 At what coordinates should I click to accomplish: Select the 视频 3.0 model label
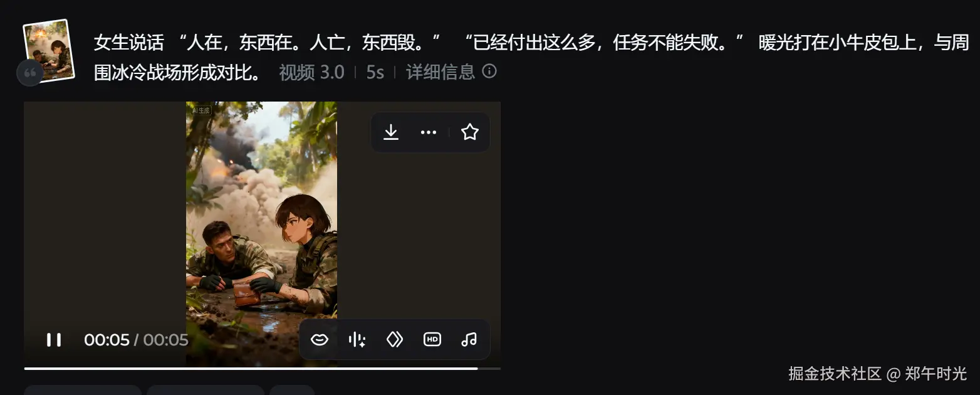[312, 72]
